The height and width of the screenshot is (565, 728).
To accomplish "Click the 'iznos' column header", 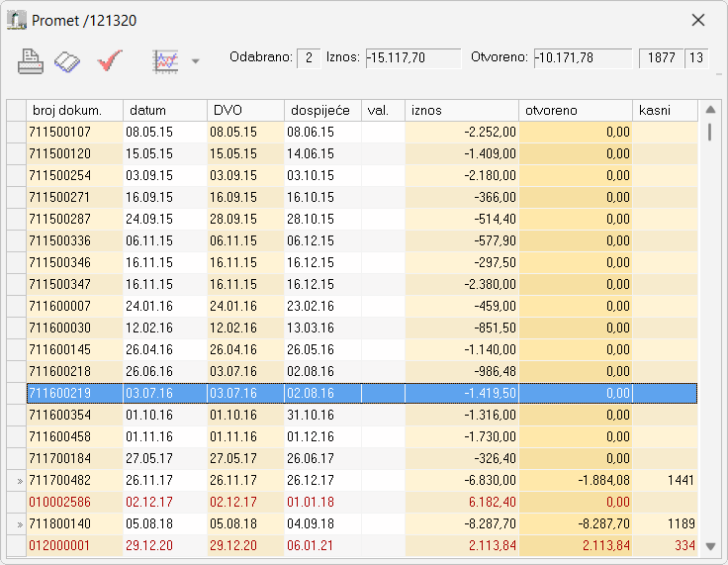I will tap(461, 110).
